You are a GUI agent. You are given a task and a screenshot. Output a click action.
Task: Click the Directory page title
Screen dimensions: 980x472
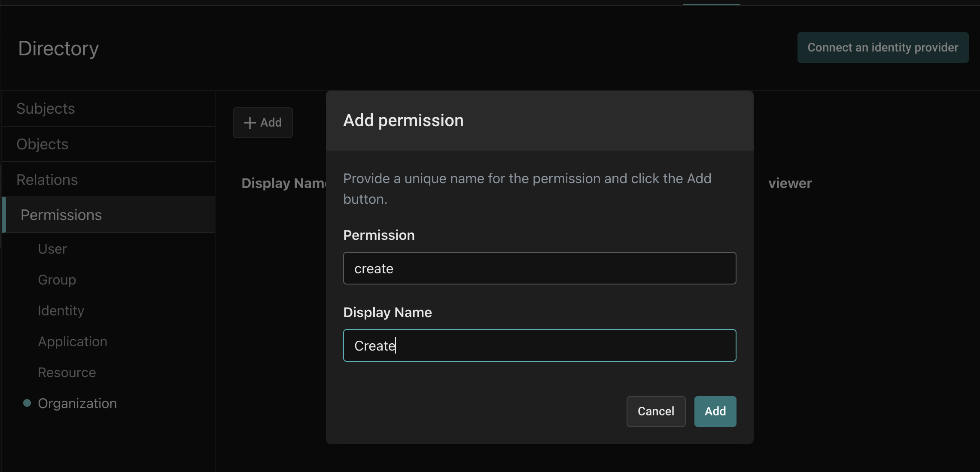pos(58,48)
